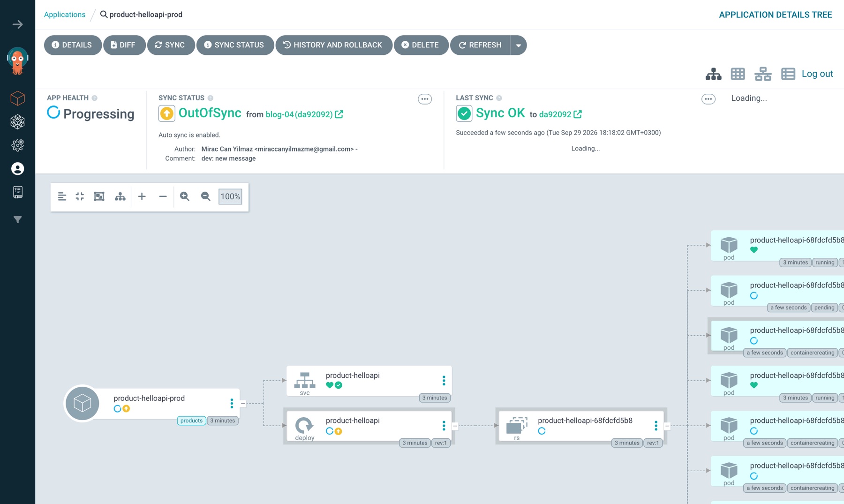Open the DIFF view
Image resolution: width=844 pixels, height=504 pixels.
(124, 45)
